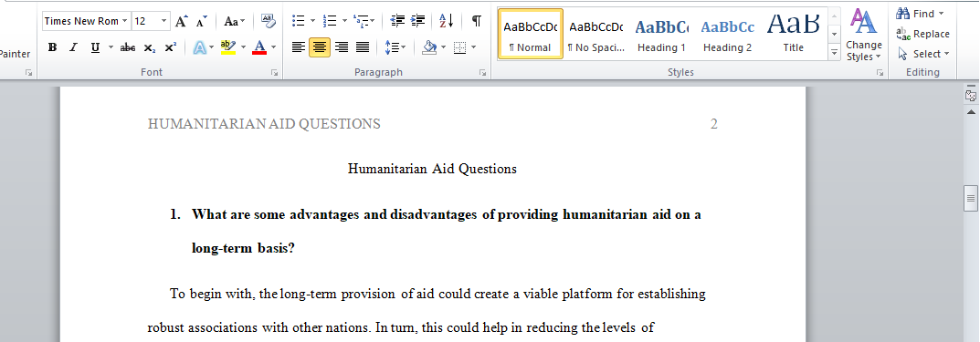Expand the Styles gallery More arrow
Viewport: 980px width, 342px height.
coord(834,52)
